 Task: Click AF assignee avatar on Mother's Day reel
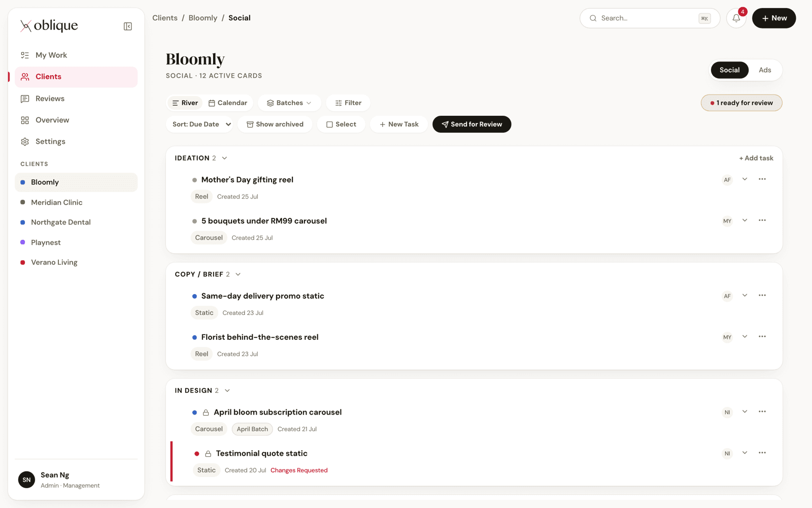point(727,180)
